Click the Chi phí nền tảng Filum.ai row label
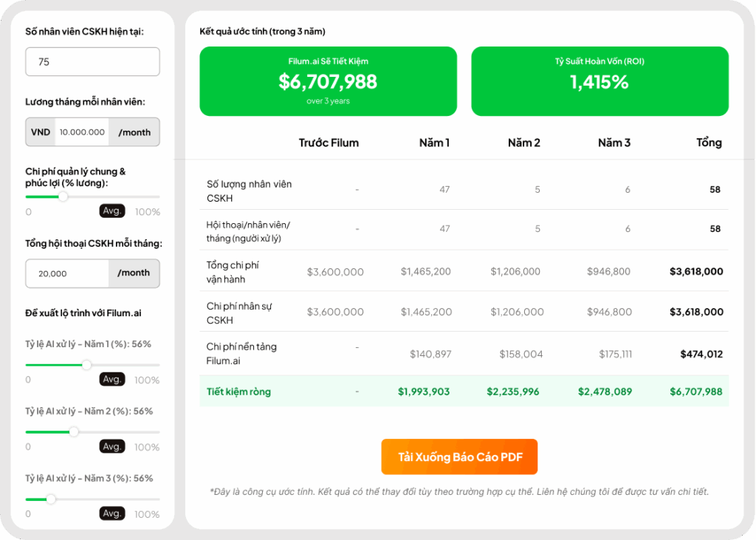This screenshot has width=756, height=540. pos(241,354)
